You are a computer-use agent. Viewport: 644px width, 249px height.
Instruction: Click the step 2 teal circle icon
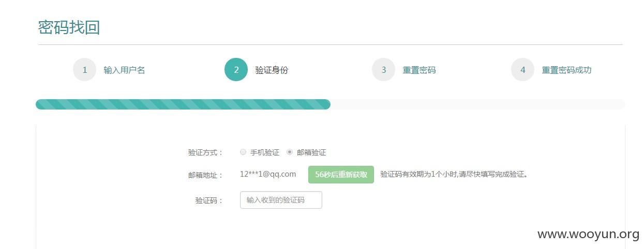tap(236, 70)
